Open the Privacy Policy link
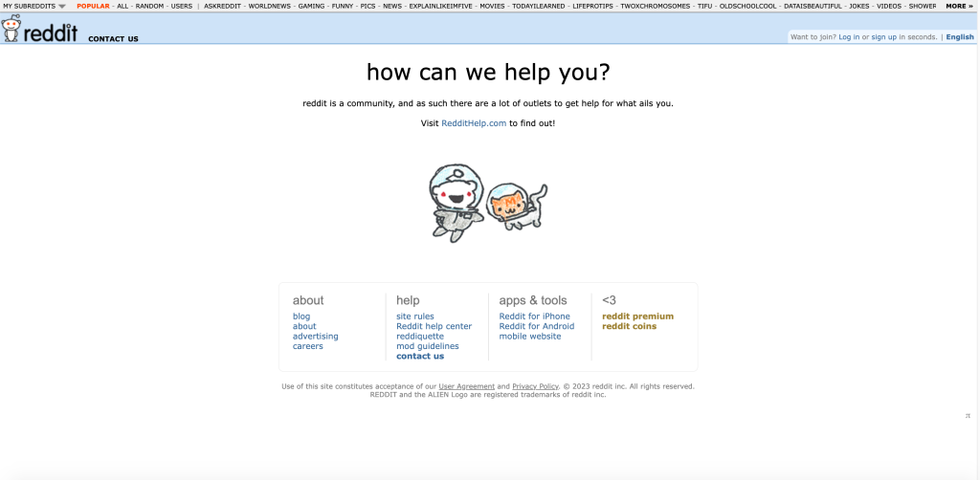 (x=535, y=386)
